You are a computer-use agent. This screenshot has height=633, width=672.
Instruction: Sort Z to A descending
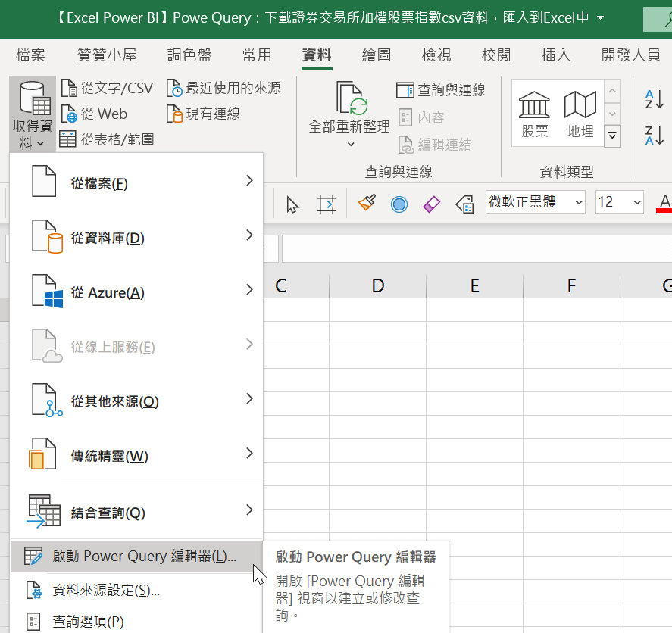tap(655, 136)
